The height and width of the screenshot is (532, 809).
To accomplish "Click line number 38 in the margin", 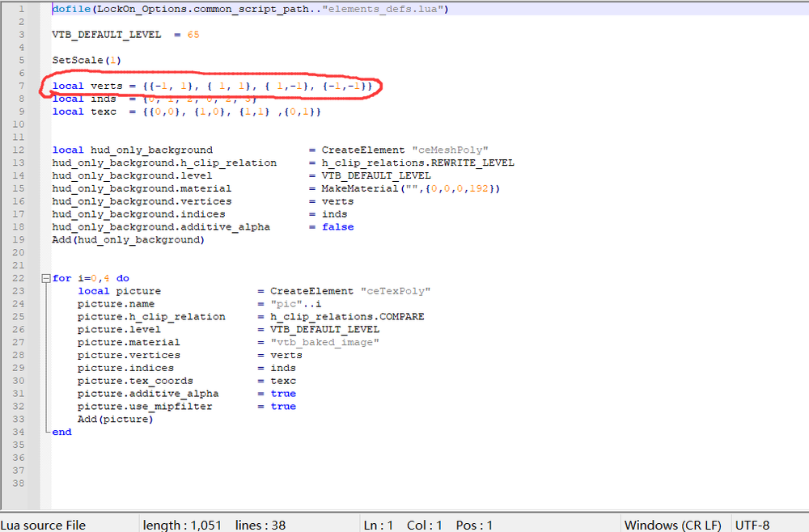I will [x=19, y=483].
